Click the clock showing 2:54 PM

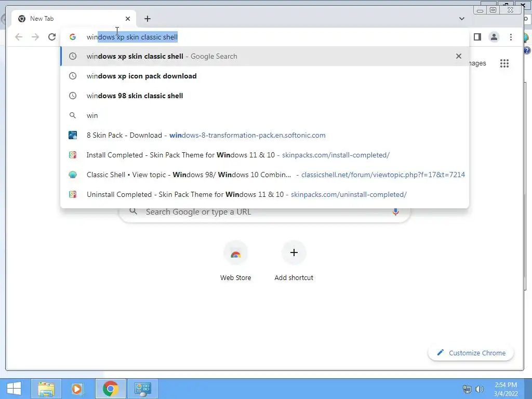(506, 389)
